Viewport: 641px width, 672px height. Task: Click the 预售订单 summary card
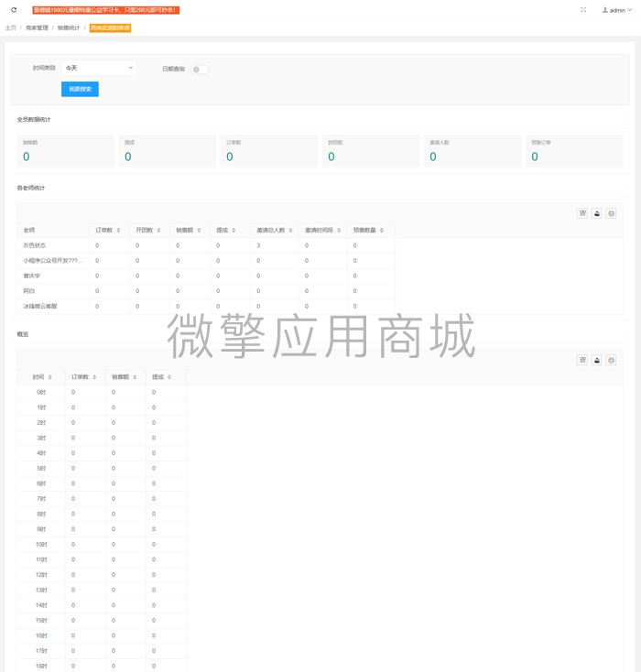(574, 151)
